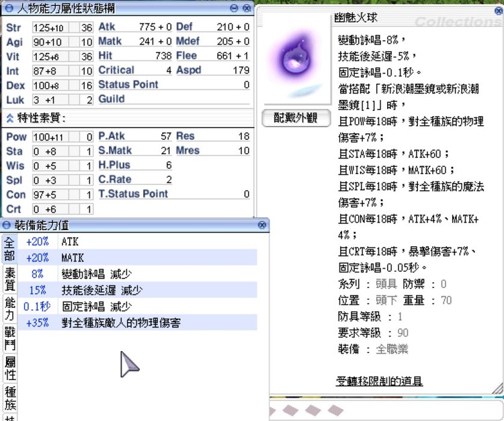The image size is (504, 421).
Task: Close the 幽魅火球 item description window
Action: (499, 11)
